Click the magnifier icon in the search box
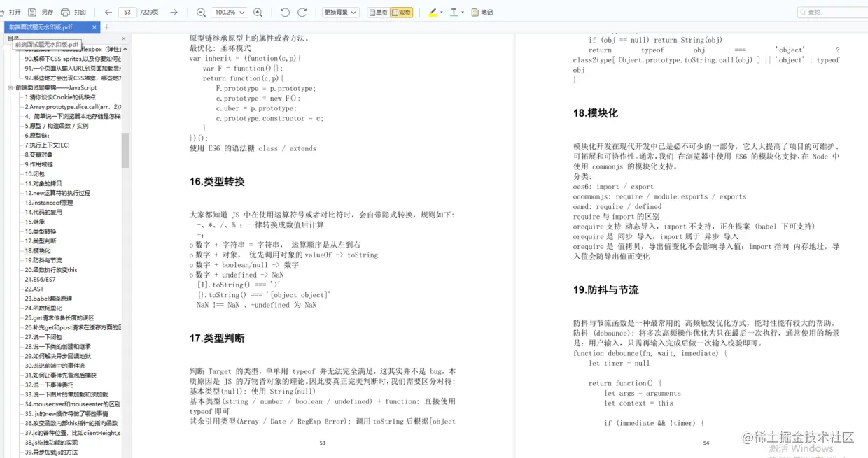The height and width of the screenshot is (458, 868). coord(804,12)
